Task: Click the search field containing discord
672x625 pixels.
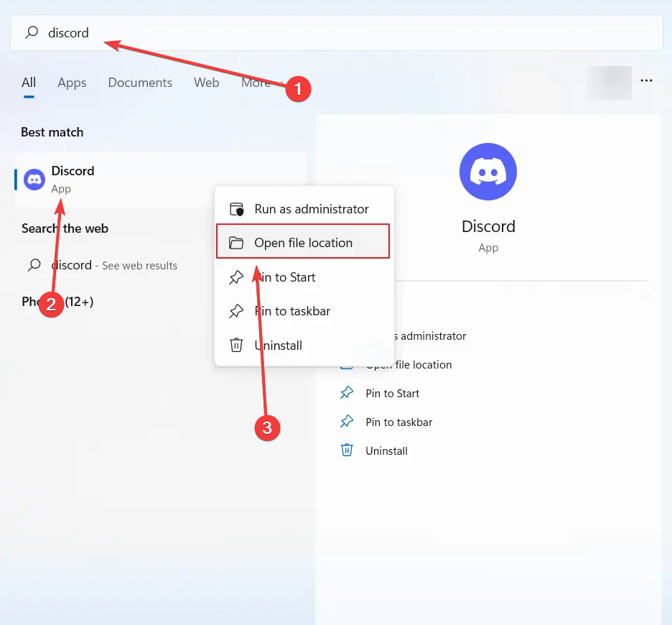Action: point(337,32)
